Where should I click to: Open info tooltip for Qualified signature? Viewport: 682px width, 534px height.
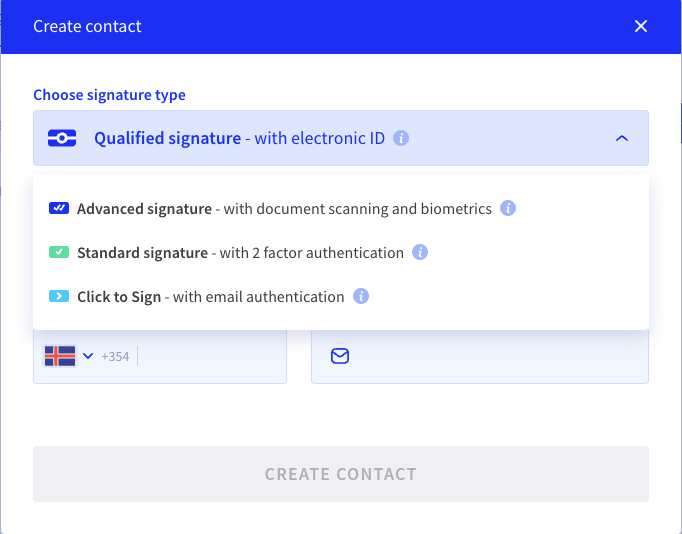pos(401,138)
